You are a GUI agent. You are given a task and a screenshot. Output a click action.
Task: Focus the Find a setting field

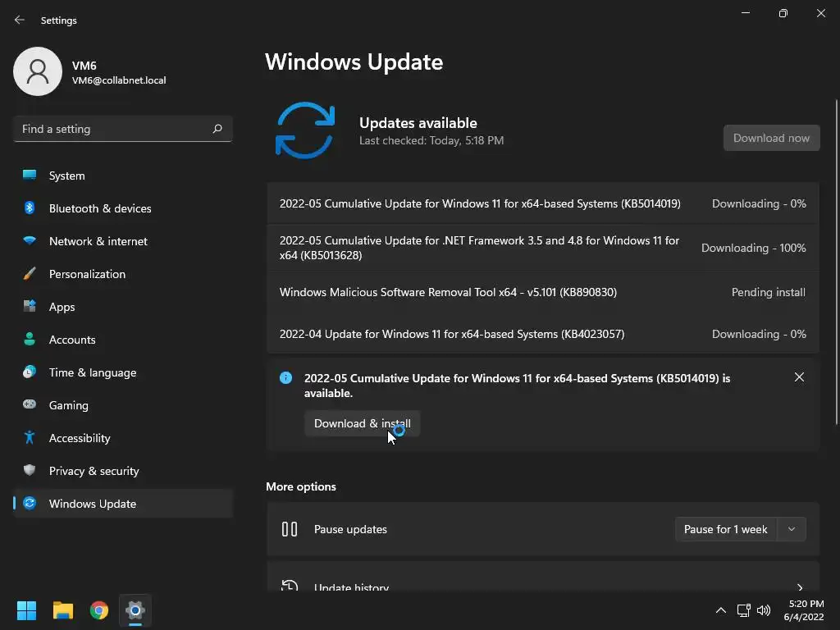pos(123,129)
